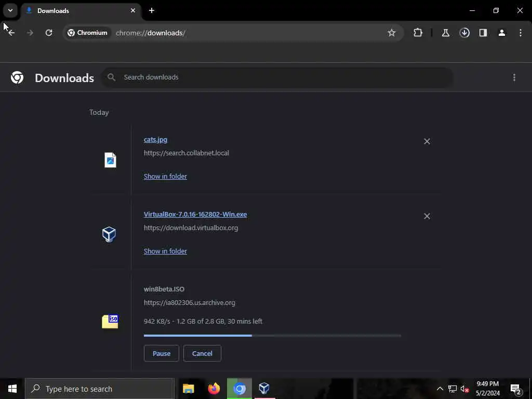This screenshot has height=399, width=532.
Task: Open a new tab with plus button
Action: tap(152, 10)
